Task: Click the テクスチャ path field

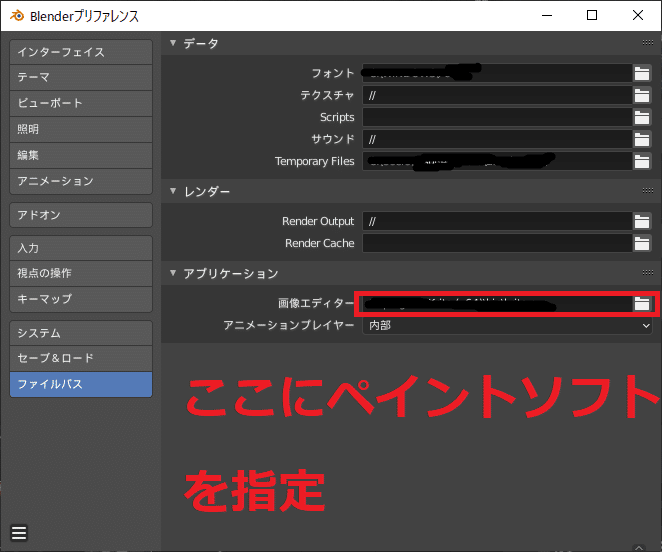Action: point(497,95)
